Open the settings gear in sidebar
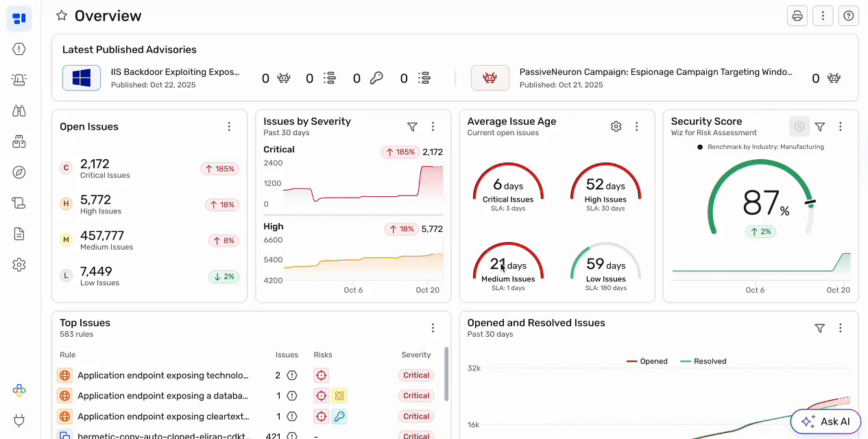 (19, 265)
